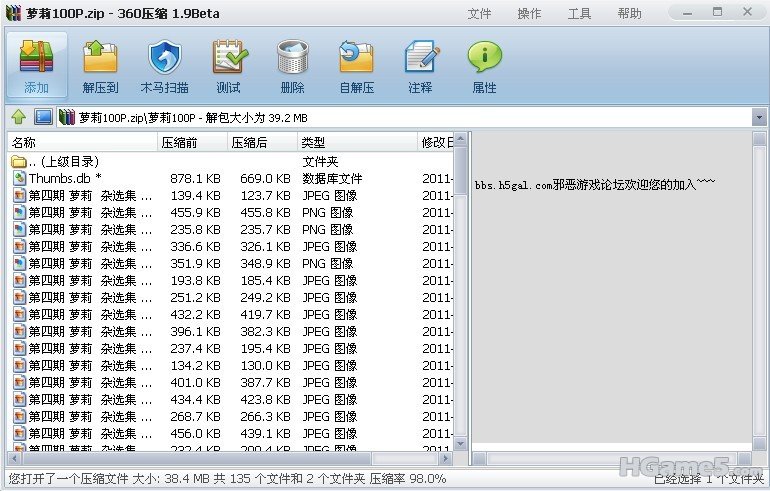The width and height of the screenshot is (770, 491).
Task: Open the 文件 (File) menu
Action: coord(479,14)
